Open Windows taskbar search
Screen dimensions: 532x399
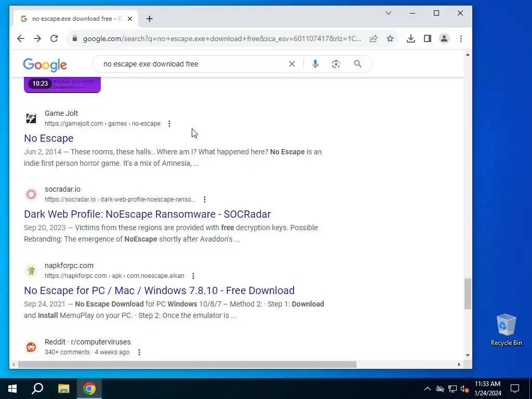(37, 389)
